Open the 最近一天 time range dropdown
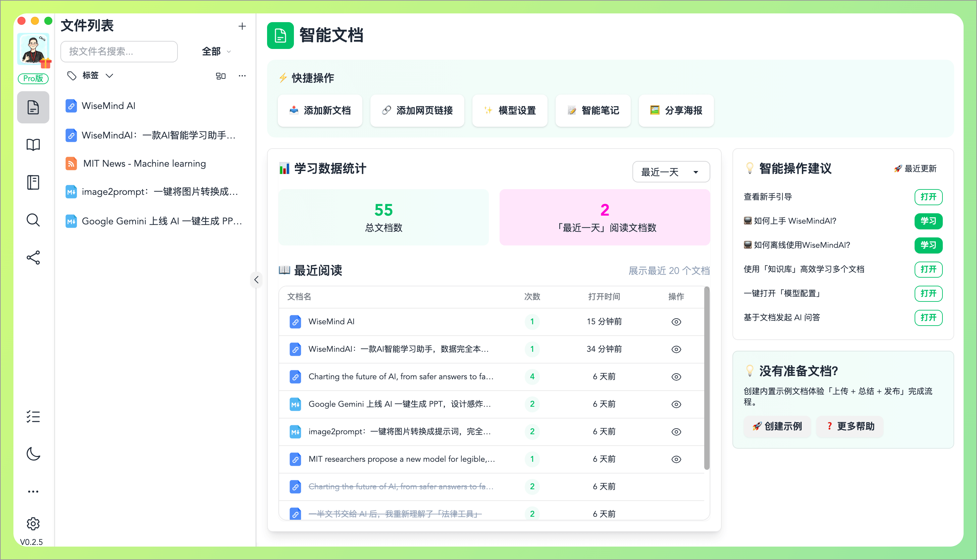The image size is (977, 560). (x=671, y=172)
